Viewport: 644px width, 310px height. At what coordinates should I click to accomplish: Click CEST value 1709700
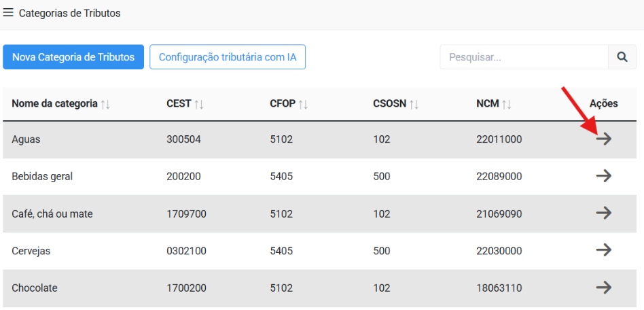point(186,214)
